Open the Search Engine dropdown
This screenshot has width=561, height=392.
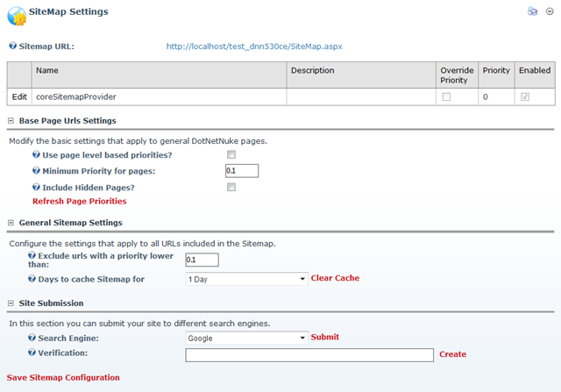pos(246,338)
